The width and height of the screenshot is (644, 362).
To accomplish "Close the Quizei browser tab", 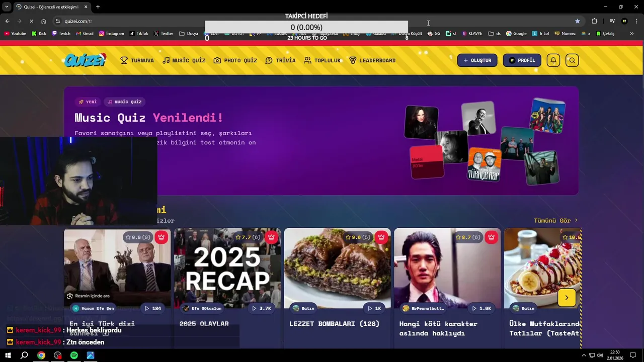I will (86, 7).
